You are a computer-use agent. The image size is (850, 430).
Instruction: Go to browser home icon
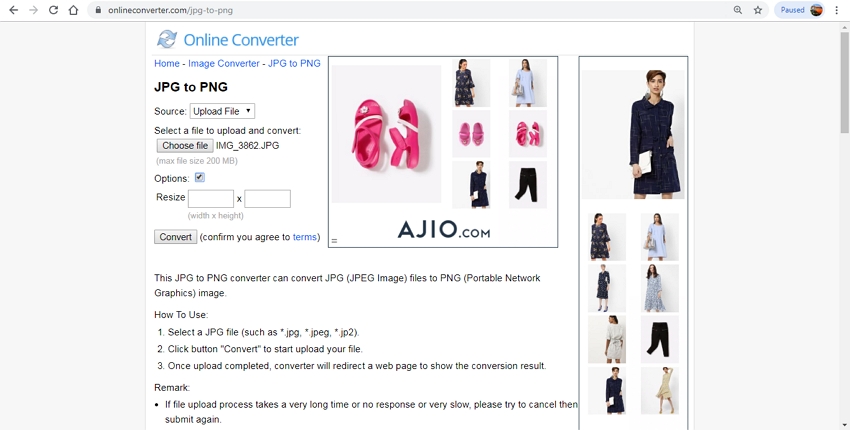(73, 10)
